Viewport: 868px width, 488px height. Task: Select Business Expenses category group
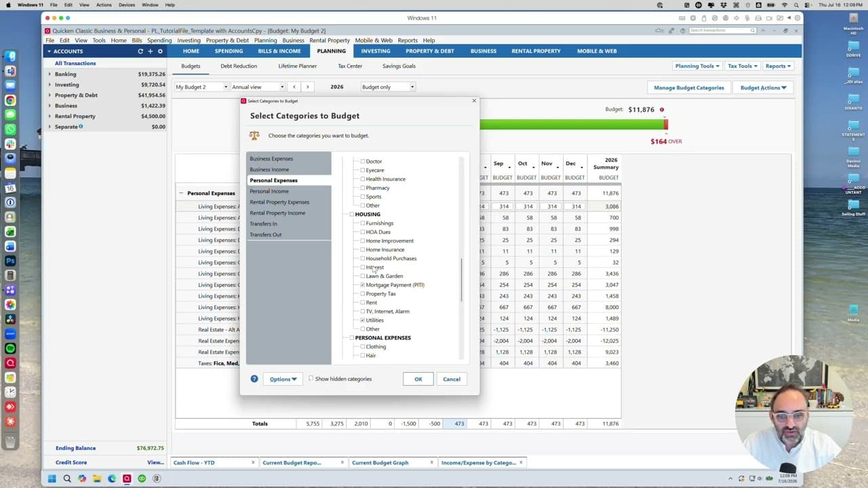coord(289,159)
